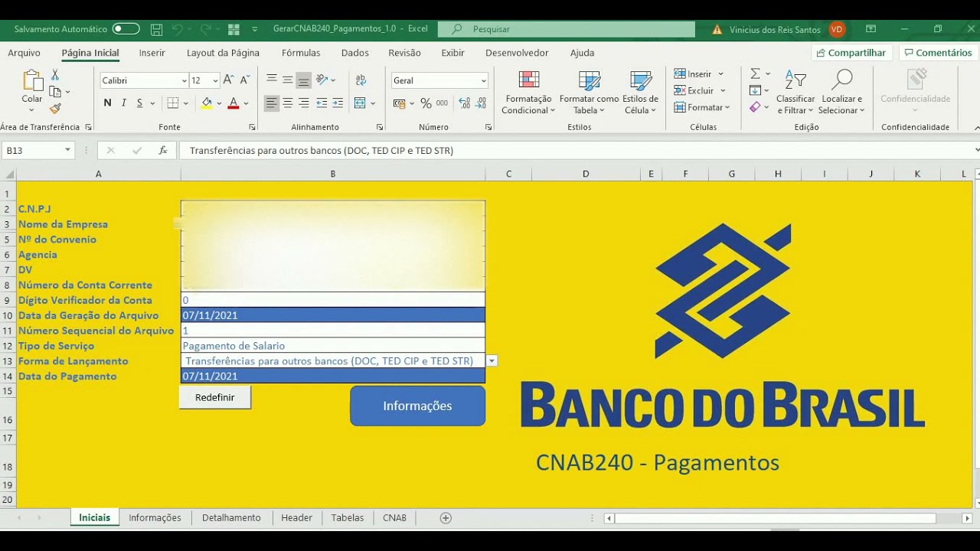Click the Name Box showing B13
The height and width of the screenshot is (551, 980).
(x=38, y=151)
